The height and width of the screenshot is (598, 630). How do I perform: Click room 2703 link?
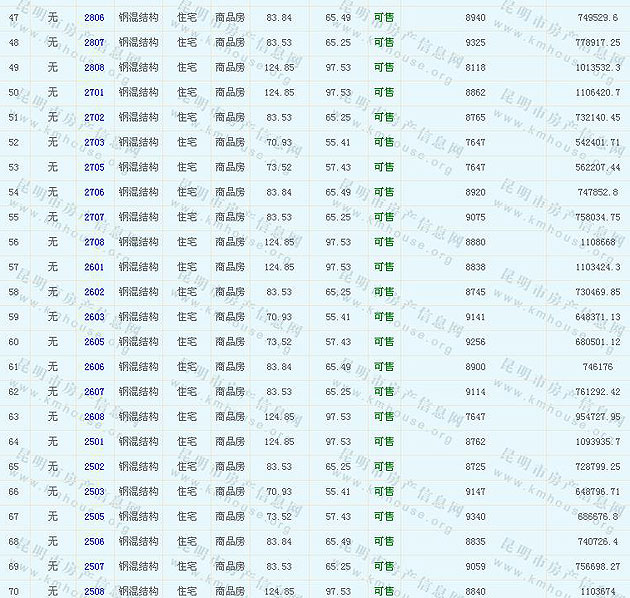94,143
